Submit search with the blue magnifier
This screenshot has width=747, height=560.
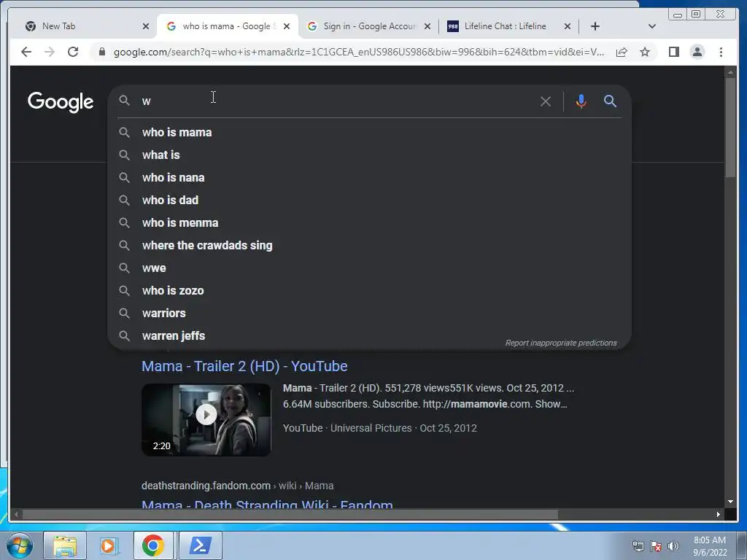[611, 101]
